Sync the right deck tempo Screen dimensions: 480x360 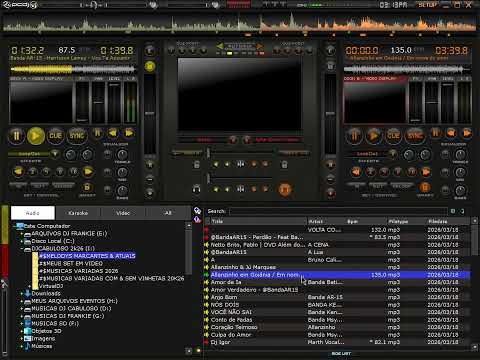[x=415, y=136]
